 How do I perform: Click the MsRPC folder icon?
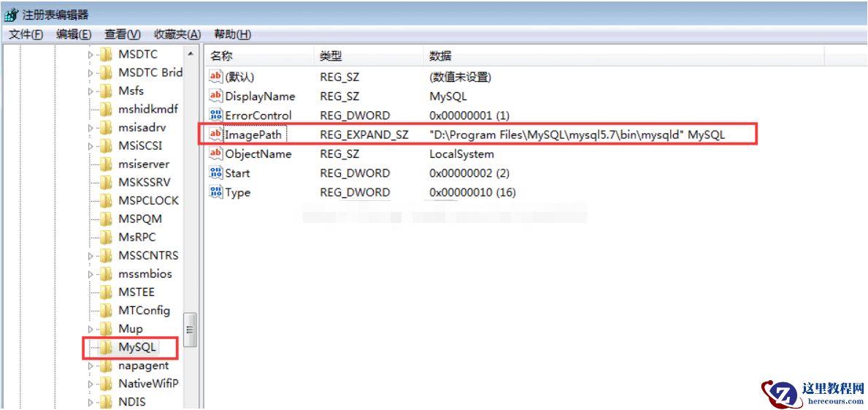[105, 238]
